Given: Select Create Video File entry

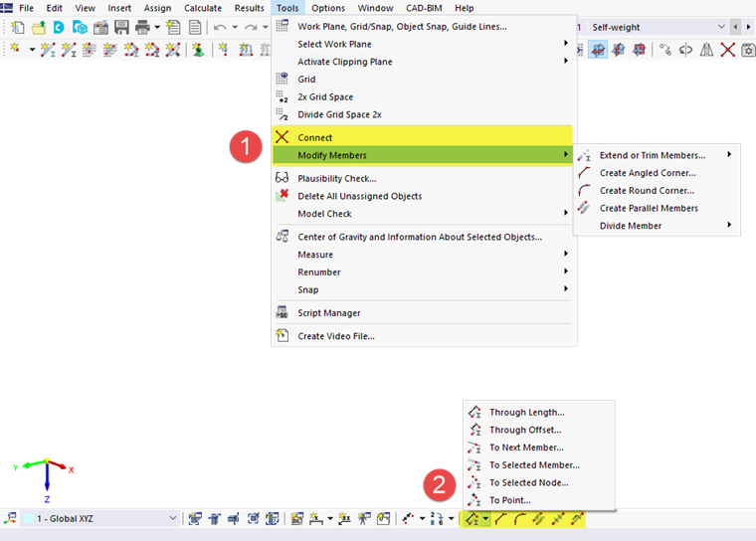Looking at the screenshot, I should (x=424, y=336).
